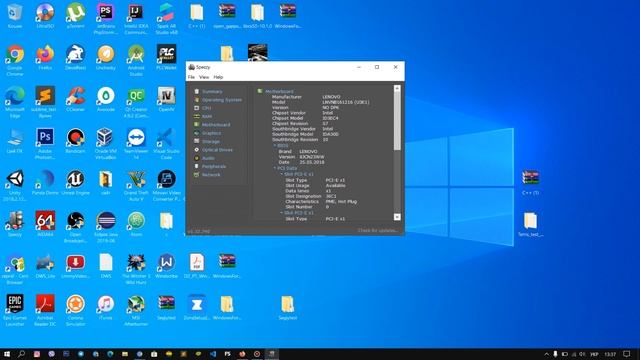Select the Audio section in Speccy
The height and width of the screenshot is (360, 640).
(208, 158)
